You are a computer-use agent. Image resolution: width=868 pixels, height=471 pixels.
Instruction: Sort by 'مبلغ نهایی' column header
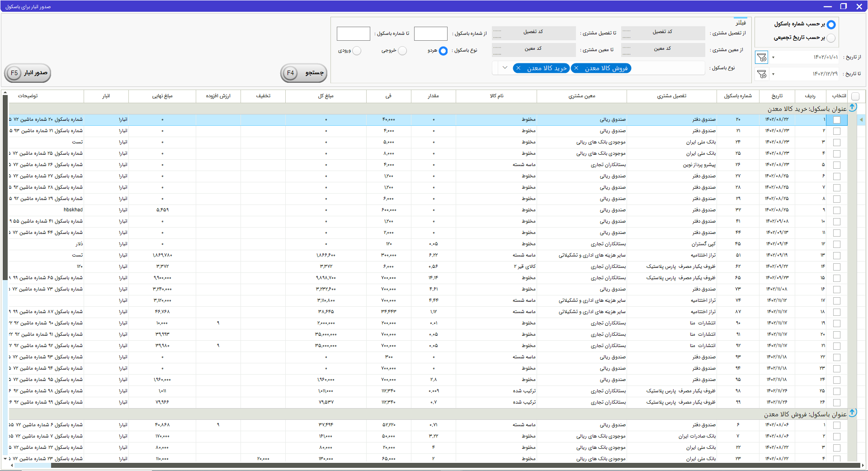coord(162,96)
